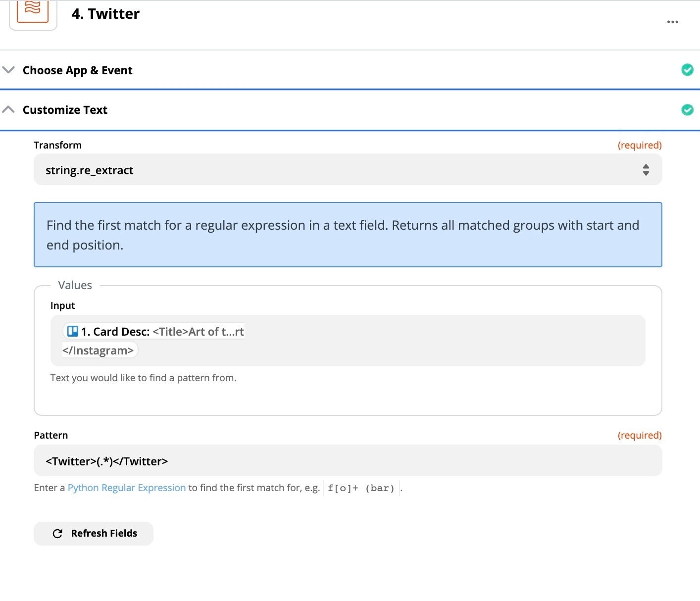The image size is (700, 601).
Task: Click the Choose App & Event green checkmark
Action: click(x=687, y=70)
